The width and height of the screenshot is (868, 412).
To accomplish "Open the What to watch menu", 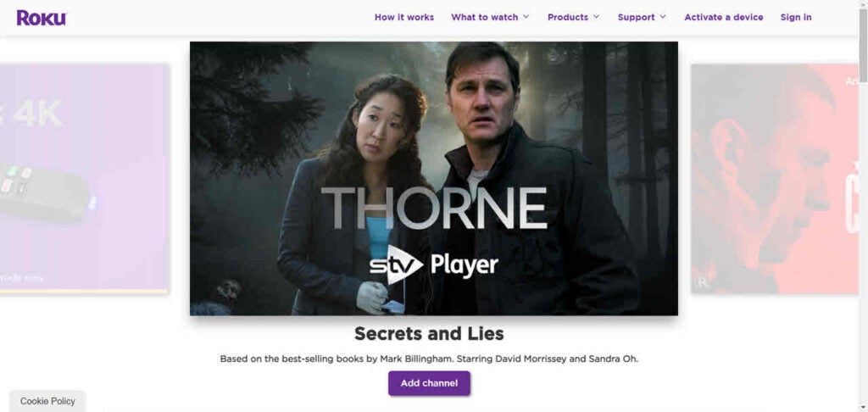I will [x=484, y=17].
